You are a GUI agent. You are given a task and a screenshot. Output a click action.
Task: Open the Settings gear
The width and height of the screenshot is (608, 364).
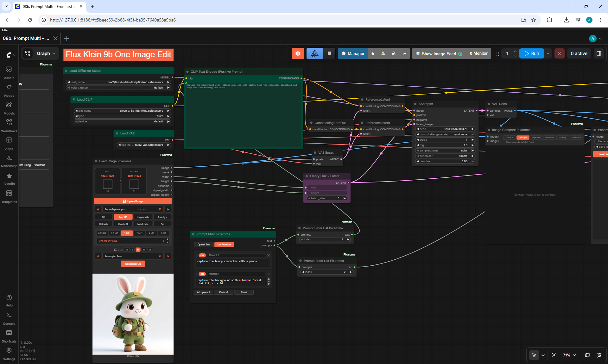point(9,354)
